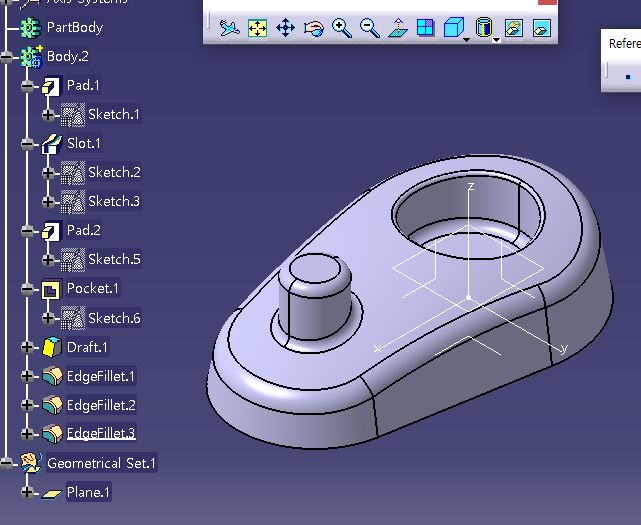
Task: Select Pad.1 label in tree
Action: (83, 85)
